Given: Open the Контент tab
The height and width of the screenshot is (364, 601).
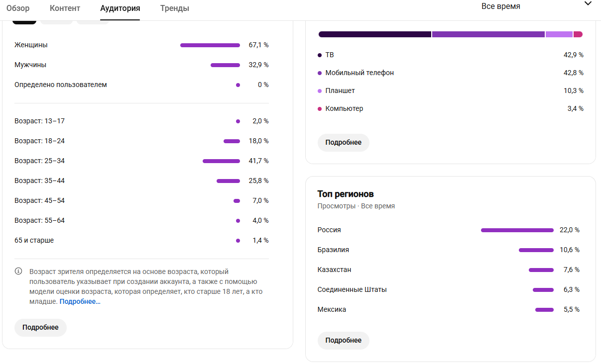Looking at the screenshot, I should pyautogui.click(x=65, y=8).
